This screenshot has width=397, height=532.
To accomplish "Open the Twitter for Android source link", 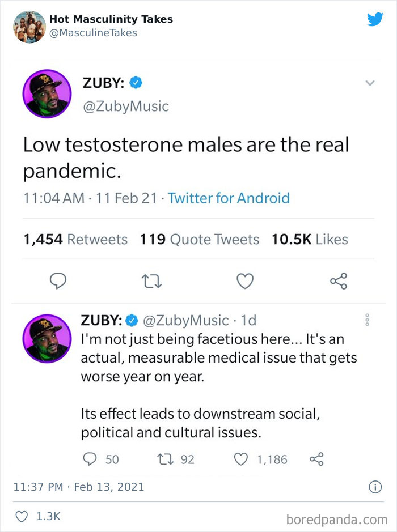I will (229, 198).
